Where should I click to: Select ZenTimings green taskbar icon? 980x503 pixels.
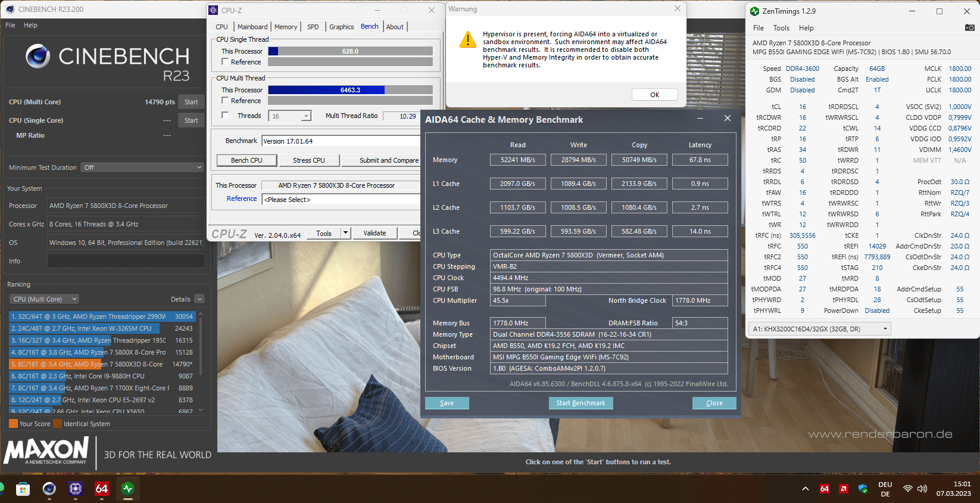click(128, 489)
